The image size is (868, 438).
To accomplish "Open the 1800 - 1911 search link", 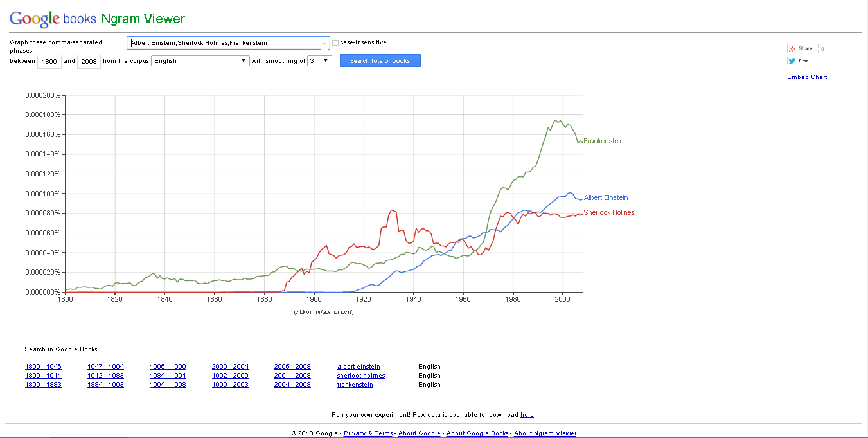I will tap(43, 376).
